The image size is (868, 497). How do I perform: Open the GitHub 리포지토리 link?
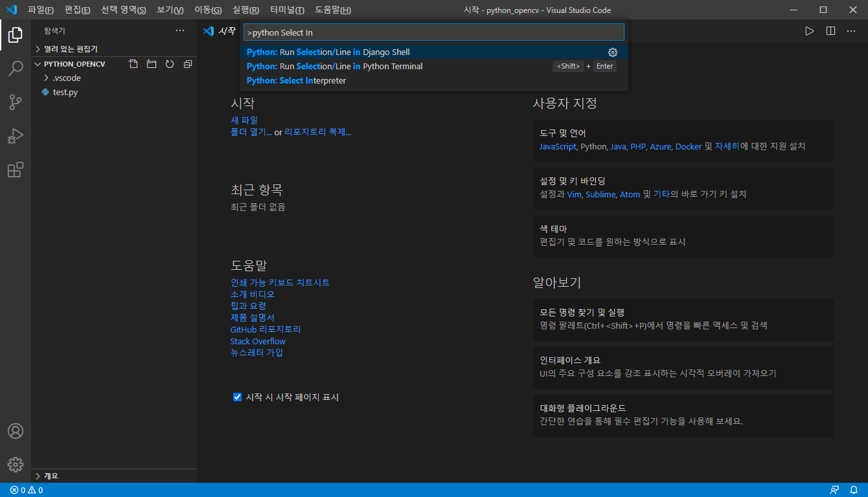[x=266, y=329]
